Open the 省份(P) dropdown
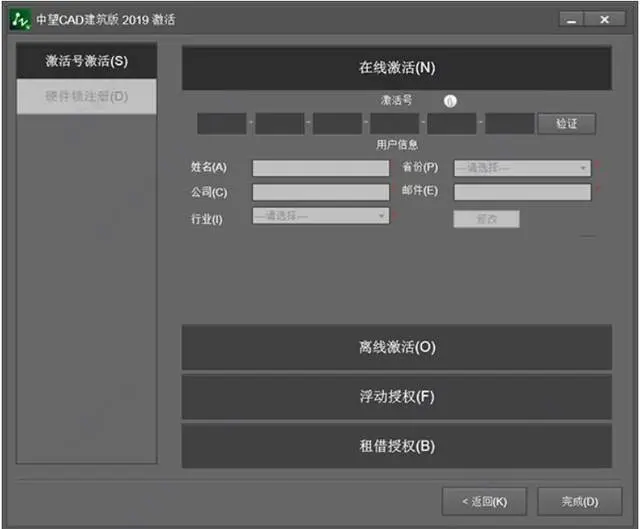This screenshot has width=640, height=529. coord(522,168)
